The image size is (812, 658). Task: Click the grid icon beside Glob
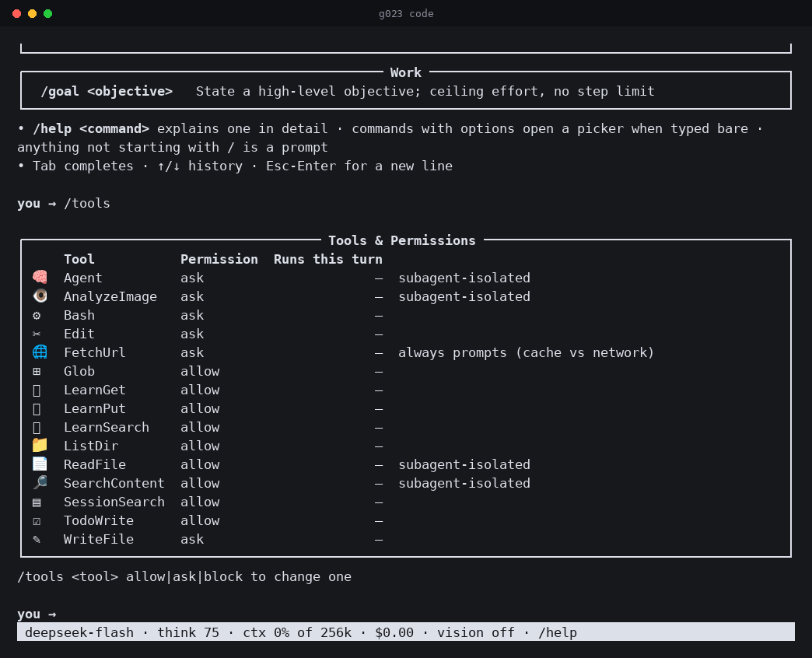pos(37,371)
